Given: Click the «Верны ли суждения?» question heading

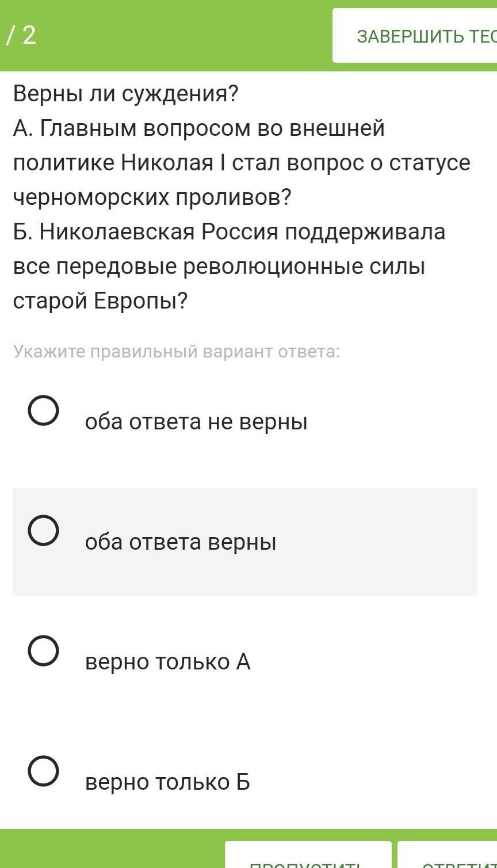Looking at the screenshot, I should point(125,93).
